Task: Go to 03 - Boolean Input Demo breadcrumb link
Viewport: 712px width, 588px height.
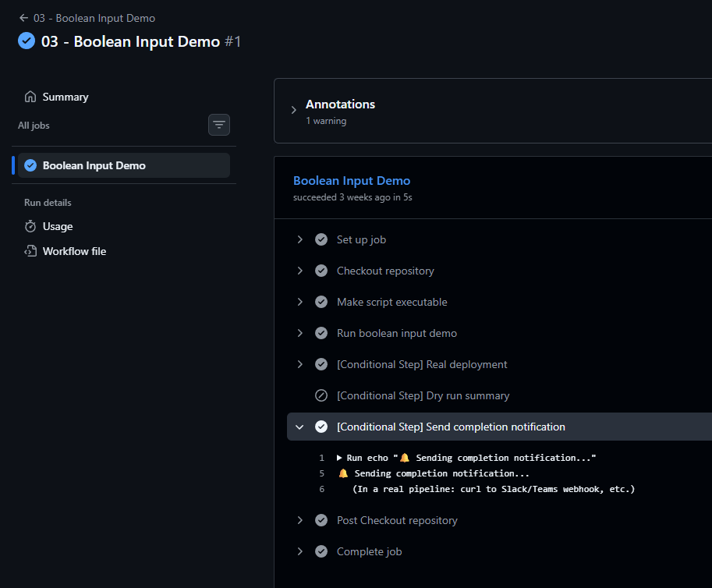Action: pos(94,18)
